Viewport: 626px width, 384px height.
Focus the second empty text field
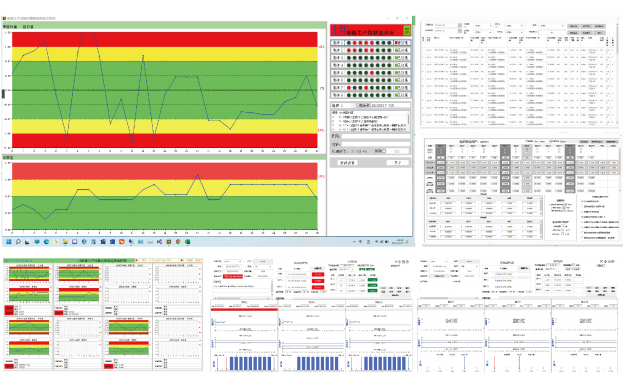(x=376, y=144)
